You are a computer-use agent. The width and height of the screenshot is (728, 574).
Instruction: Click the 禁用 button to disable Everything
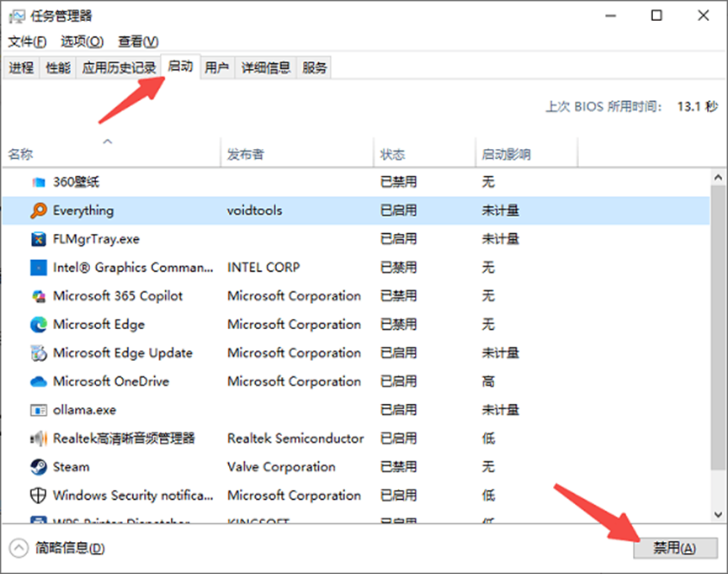point(676,547)
